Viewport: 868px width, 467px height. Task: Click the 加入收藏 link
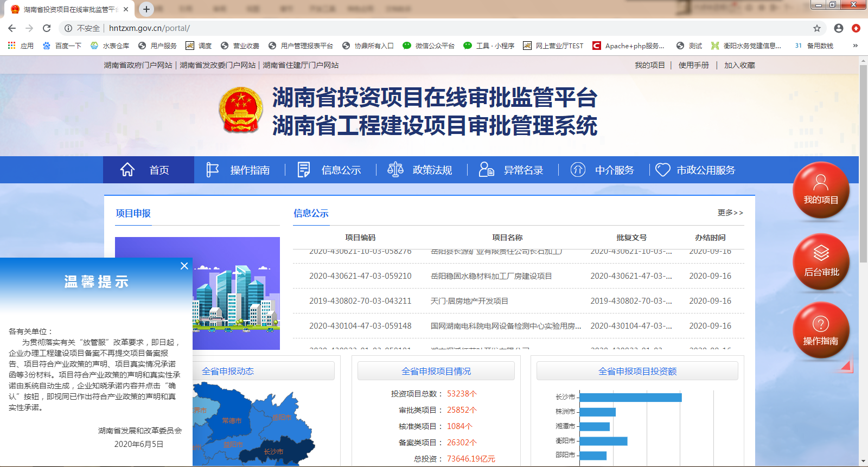(x=739, y=65)
